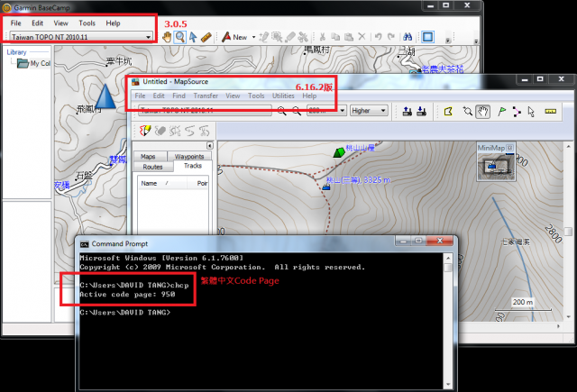Click the Library heading in BaseCamp
This screenshot has width=577, height=392.
click(x=16, y=52)
